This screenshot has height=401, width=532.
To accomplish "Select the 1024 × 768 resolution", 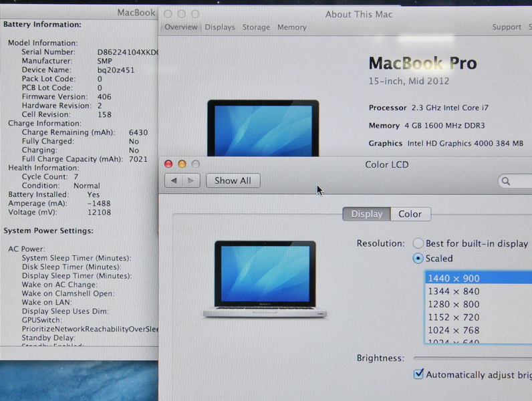I will coord(479,330).
